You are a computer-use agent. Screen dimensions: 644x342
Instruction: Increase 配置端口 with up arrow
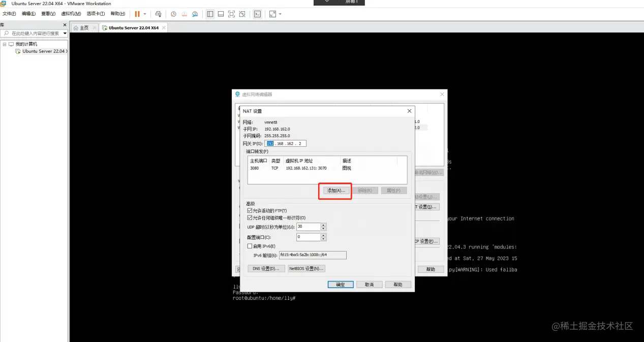click(x=324, y=235)
